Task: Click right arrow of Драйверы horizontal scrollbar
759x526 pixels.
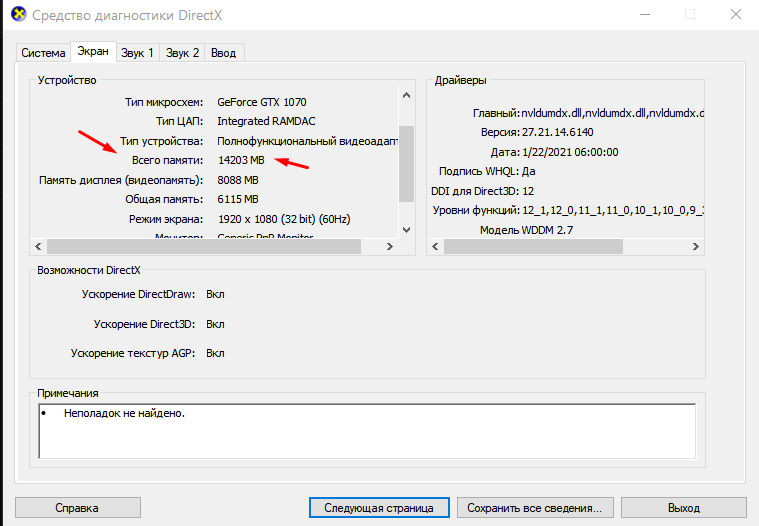Action: [696, 246]
